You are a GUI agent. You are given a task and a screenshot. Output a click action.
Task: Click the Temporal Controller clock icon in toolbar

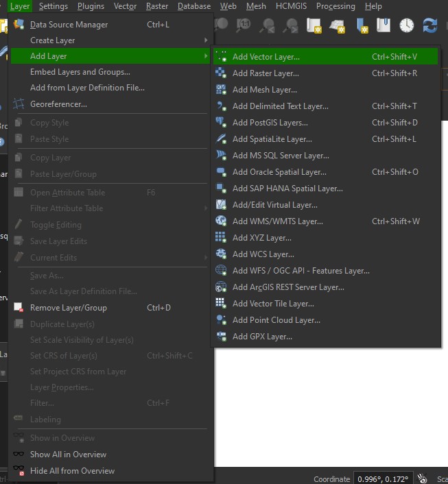tap(407, 25)
